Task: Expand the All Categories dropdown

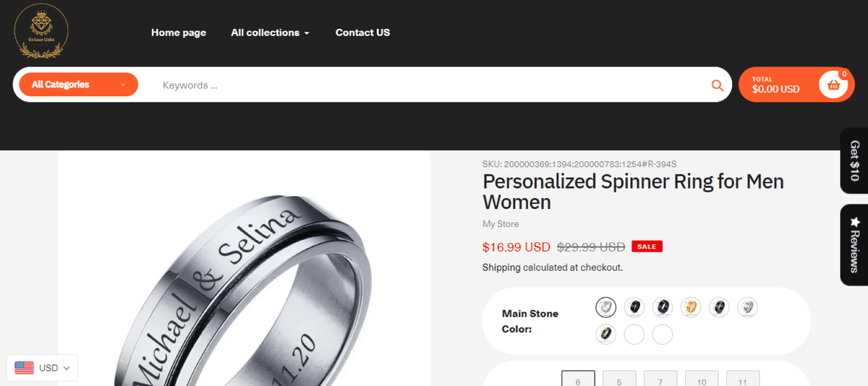Action: pos(78,85)
